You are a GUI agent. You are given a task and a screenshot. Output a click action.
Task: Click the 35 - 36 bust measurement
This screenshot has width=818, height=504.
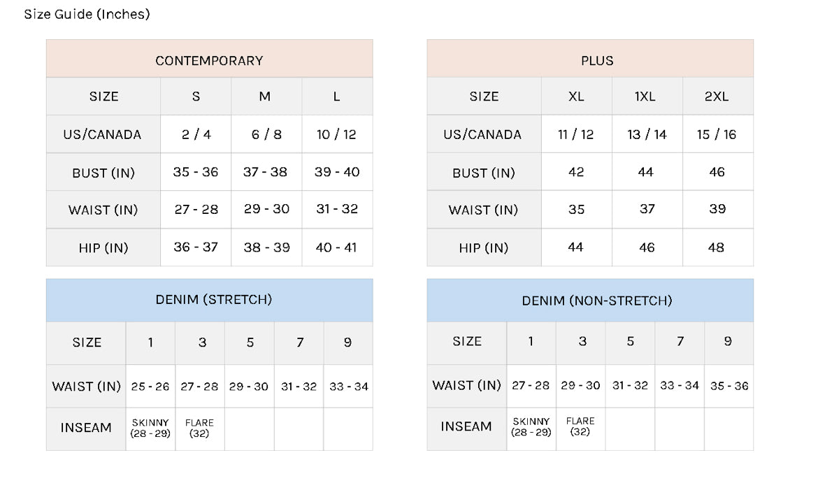click(196, 172)
